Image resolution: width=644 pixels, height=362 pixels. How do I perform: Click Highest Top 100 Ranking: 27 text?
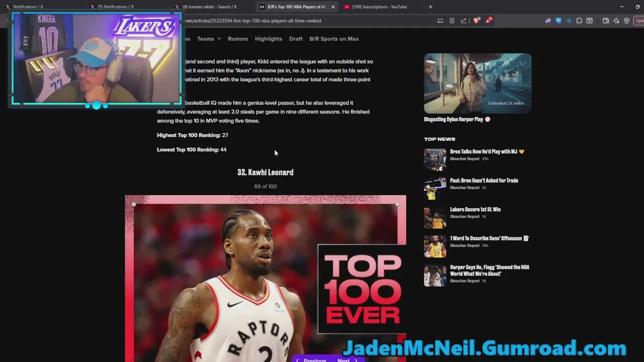(x=192, y=135)
